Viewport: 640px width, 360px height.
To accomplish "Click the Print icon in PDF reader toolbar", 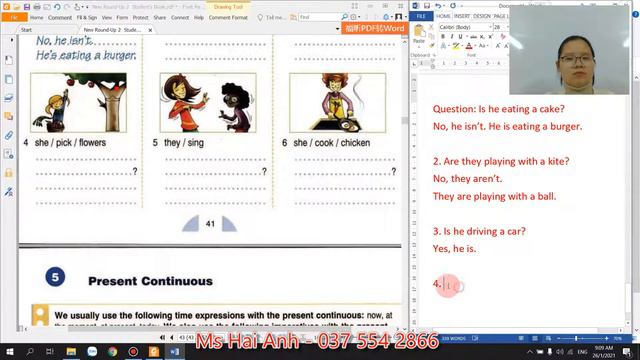I will [x=37, y=7].
